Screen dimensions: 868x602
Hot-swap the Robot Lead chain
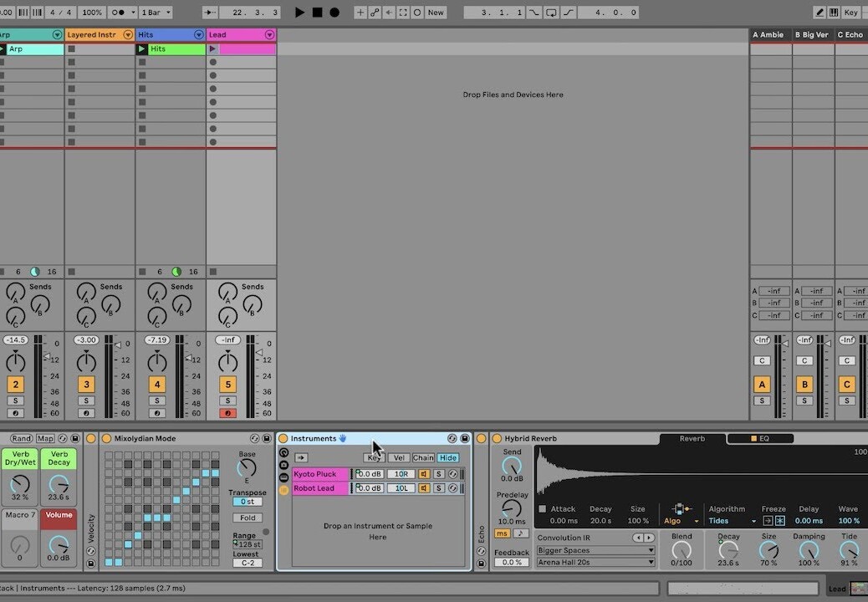[453, 488]
